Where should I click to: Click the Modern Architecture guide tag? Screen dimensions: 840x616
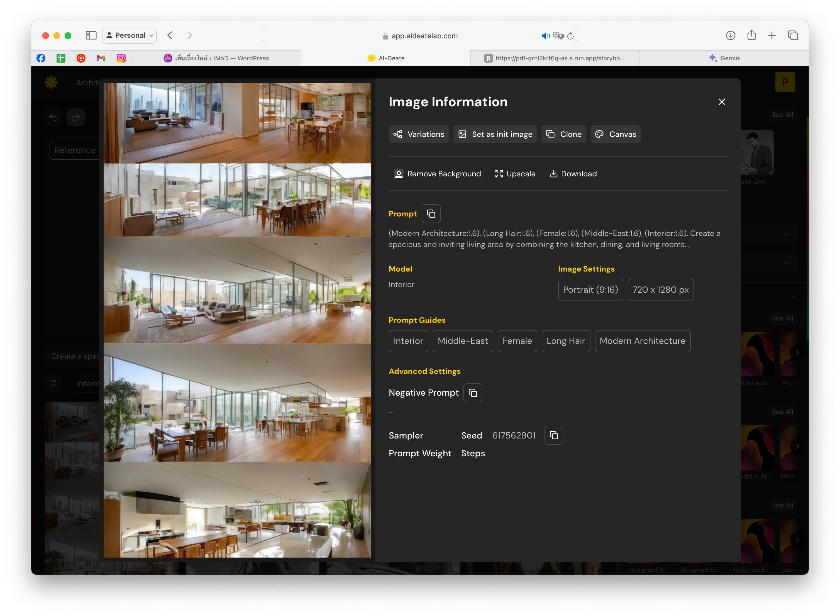coord(642,341)
